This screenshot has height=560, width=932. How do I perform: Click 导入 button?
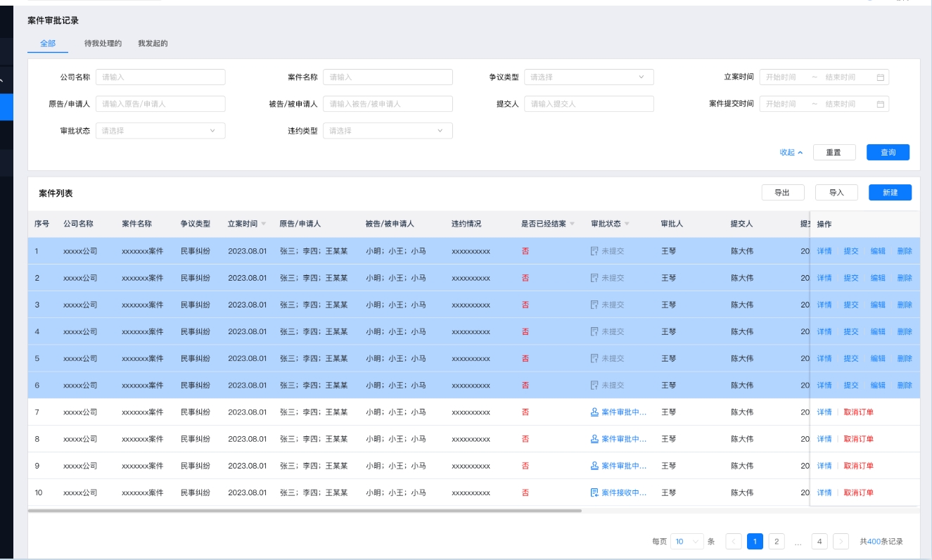(836, 193)
